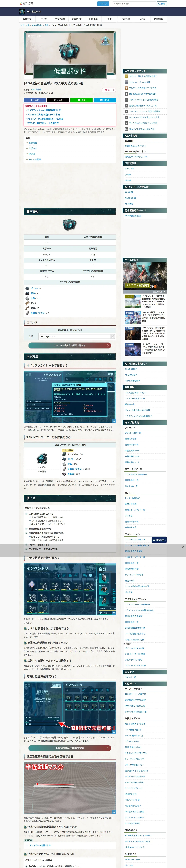
Task: Open the 攻略TOP nav tab
Action: [27, 19]
